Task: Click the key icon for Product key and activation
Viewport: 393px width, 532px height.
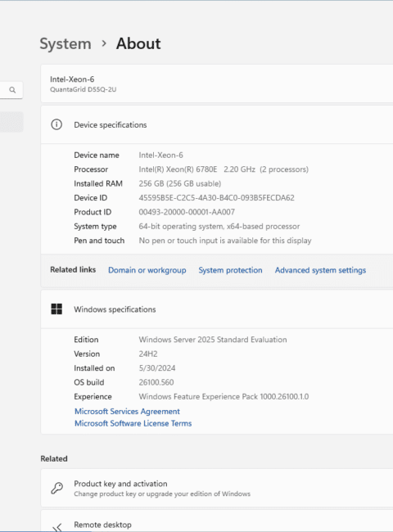Action: 56,489
